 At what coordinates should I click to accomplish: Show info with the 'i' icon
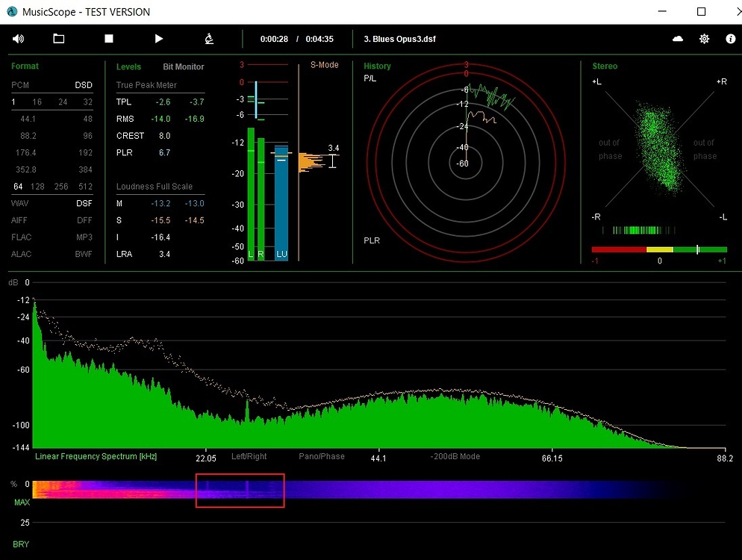[731, 38]
